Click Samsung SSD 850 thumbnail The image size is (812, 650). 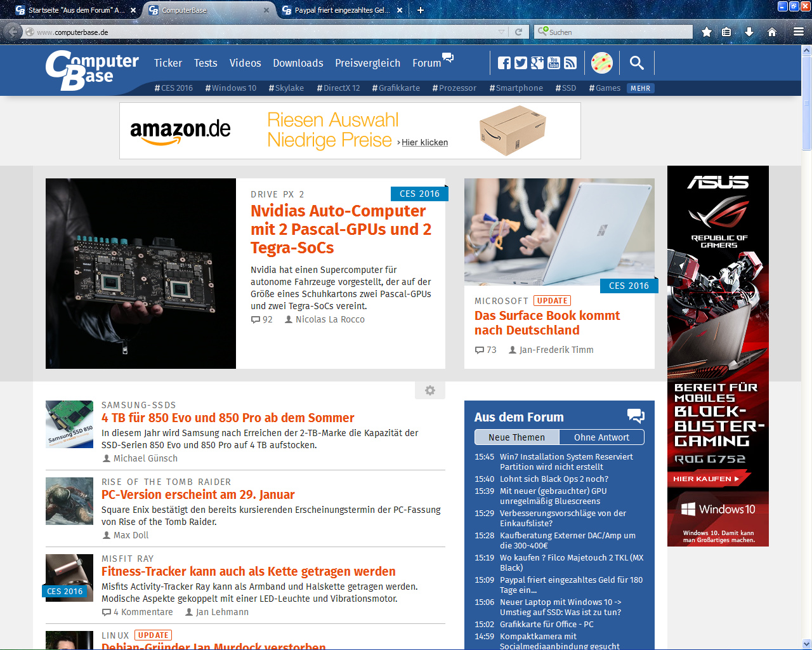pos(70,424)
